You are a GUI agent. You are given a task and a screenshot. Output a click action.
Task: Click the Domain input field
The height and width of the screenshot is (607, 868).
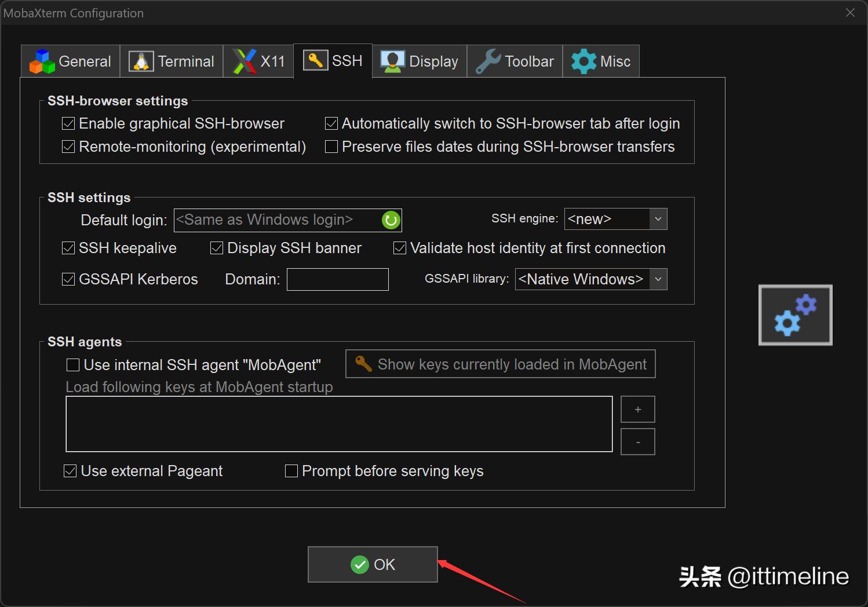[337, 279]
